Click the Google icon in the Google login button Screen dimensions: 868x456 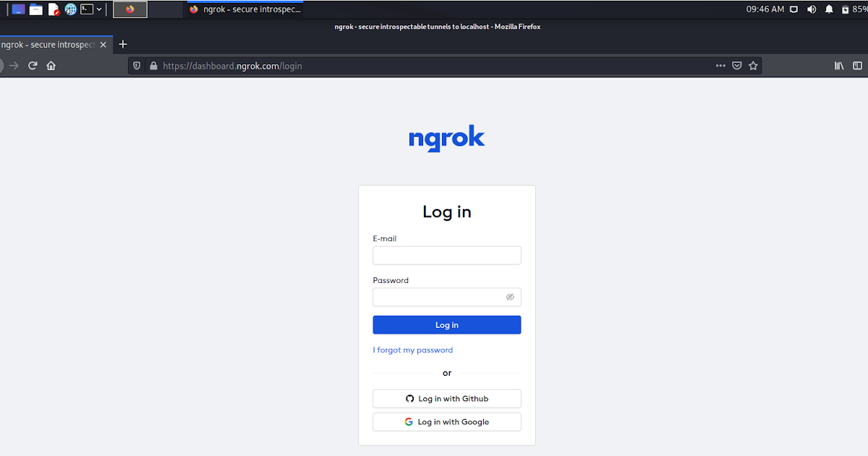[x=409, y=421]
